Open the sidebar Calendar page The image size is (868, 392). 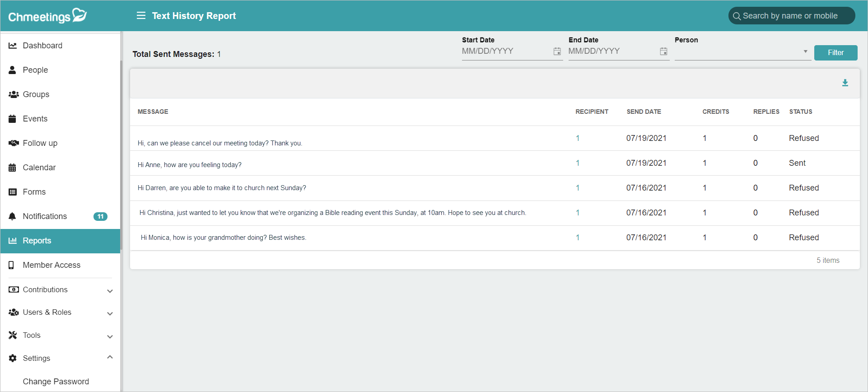60,168
